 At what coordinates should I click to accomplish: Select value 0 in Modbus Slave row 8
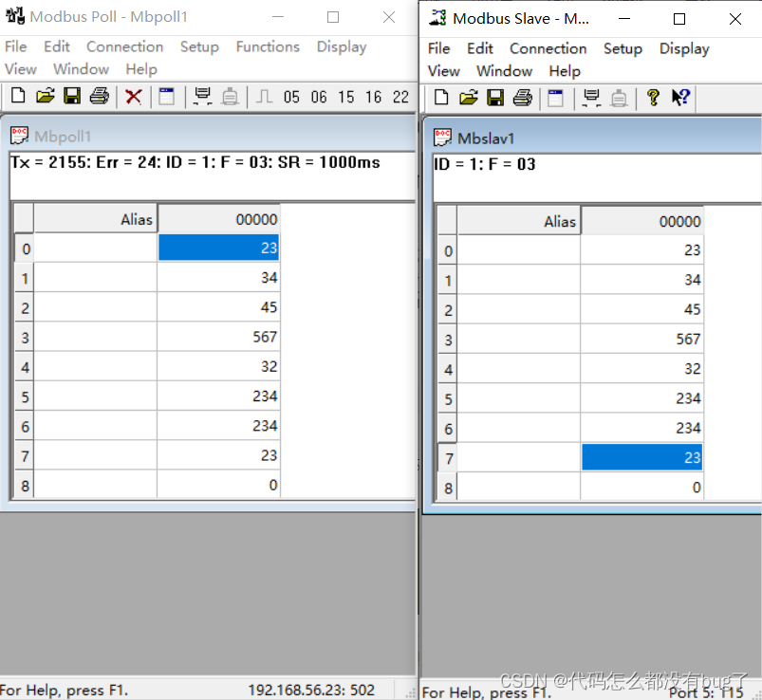coord(642,488)
